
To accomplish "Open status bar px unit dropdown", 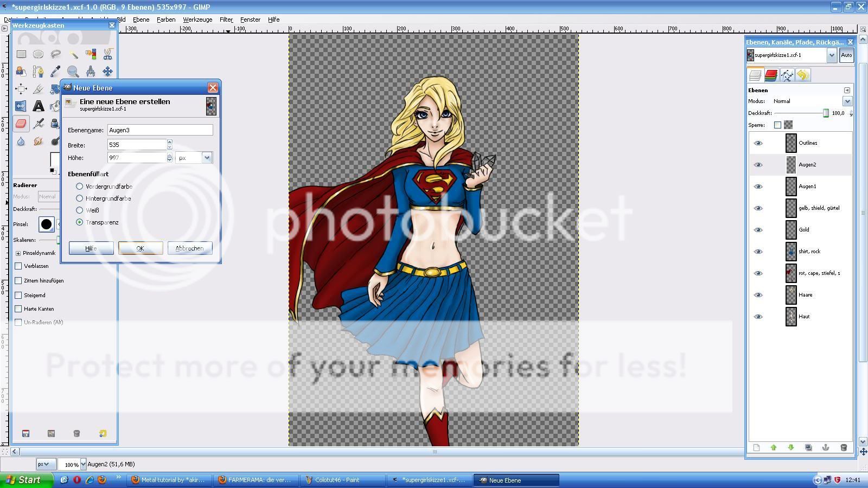I will point(46,464).
